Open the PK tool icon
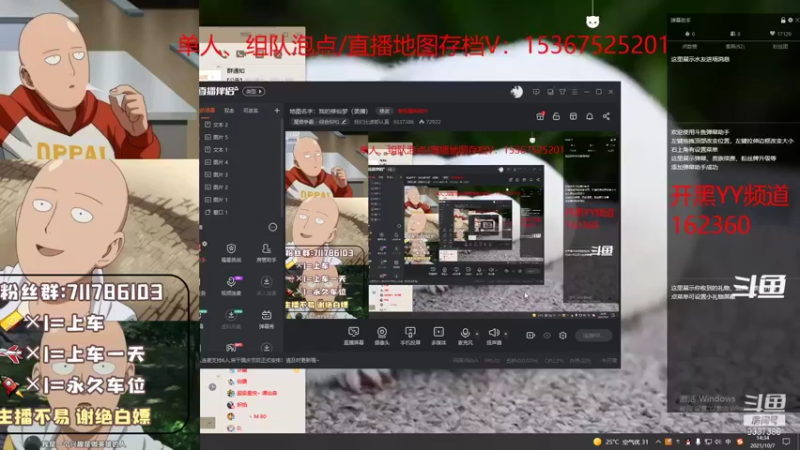Screen dimensions: 800x450 tap(231, 348)
